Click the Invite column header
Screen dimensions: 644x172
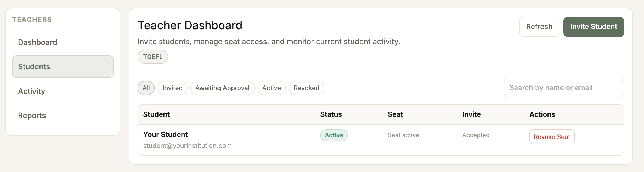471,114
